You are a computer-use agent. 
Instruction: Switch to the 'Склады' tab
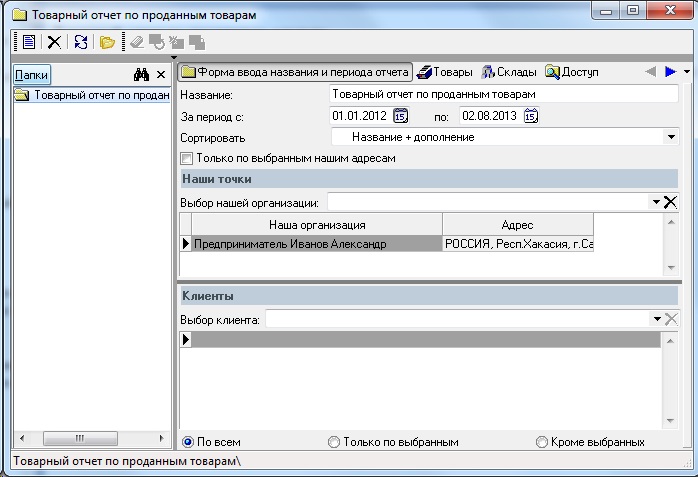[x=509, y=72]
